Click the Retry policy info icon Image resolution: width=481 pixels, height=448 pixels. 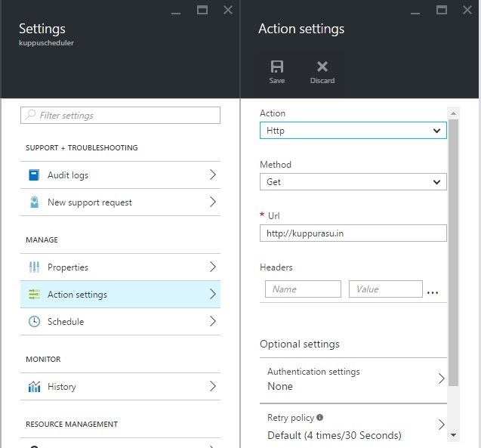(320, 417)
